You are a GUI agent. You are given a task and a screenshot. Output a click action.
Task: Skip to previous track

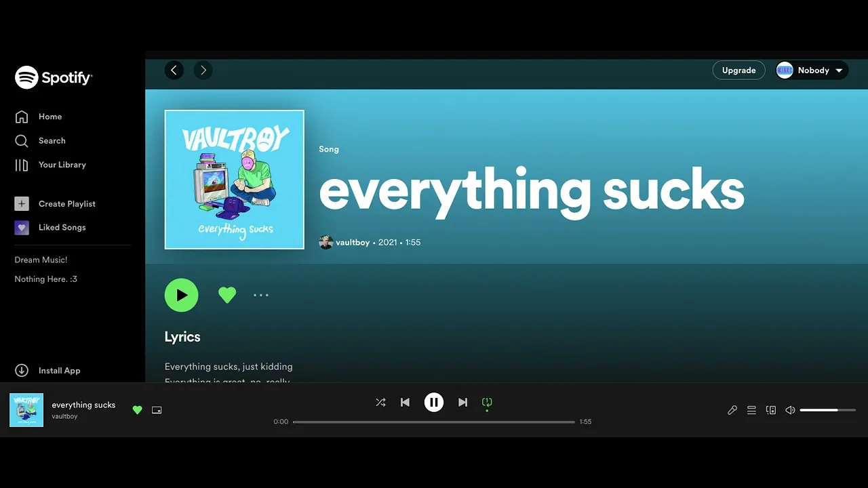point(405,403)
